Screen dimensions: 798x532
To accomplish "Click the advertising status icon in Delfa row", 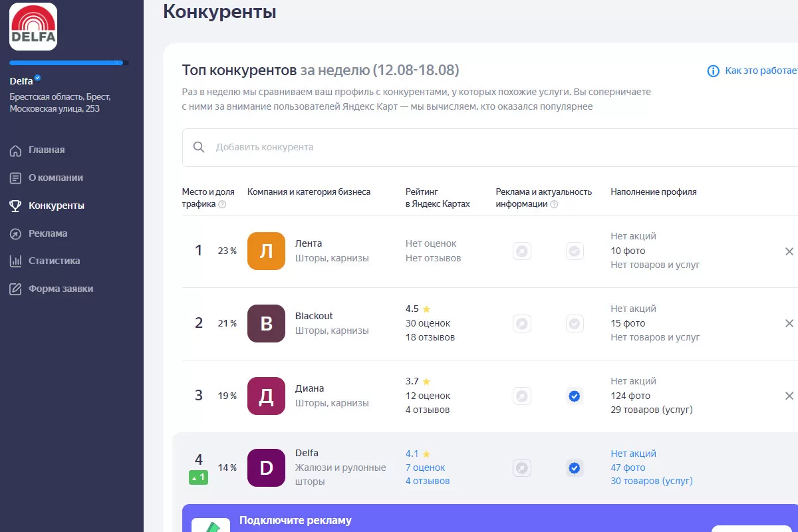I will [x=522, y=468].
